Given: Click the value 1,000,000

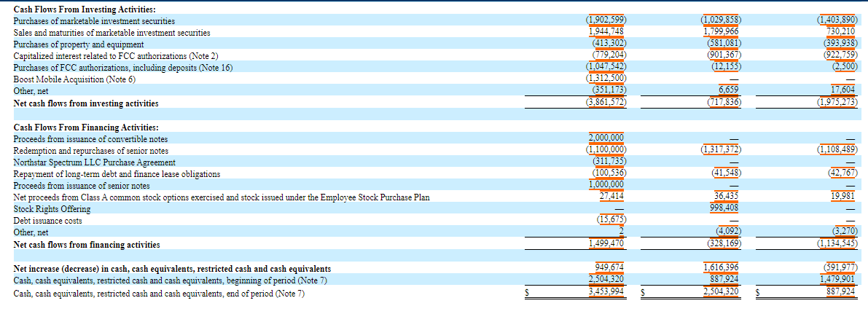Looking at the screenshot, I should (x=606, y=186).
